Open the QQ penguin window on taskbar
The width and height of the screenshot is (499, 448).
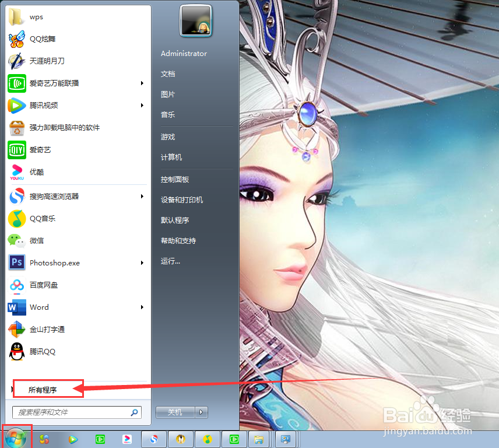[x=181, y=439]
